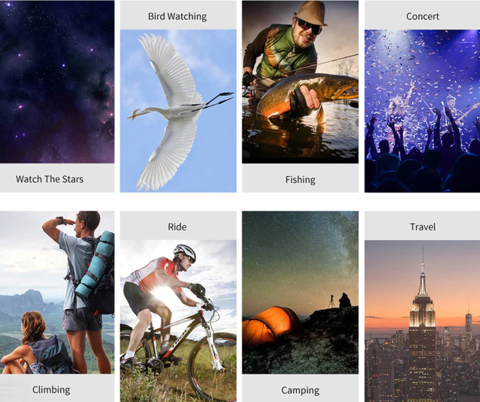Open the fisherman holding fish photo
Screen dimensions: 480x402
coord(300,82)
